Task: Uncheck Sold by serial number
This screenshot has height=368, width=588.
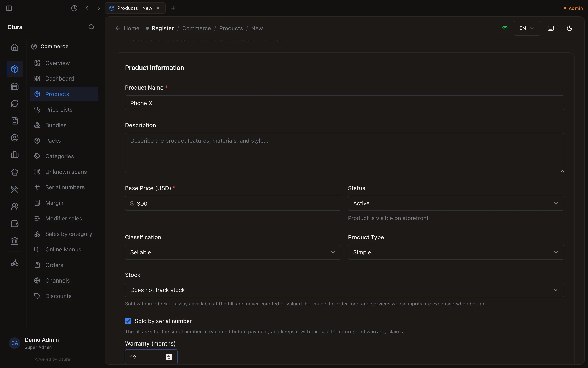Action: tap(128, 321)
